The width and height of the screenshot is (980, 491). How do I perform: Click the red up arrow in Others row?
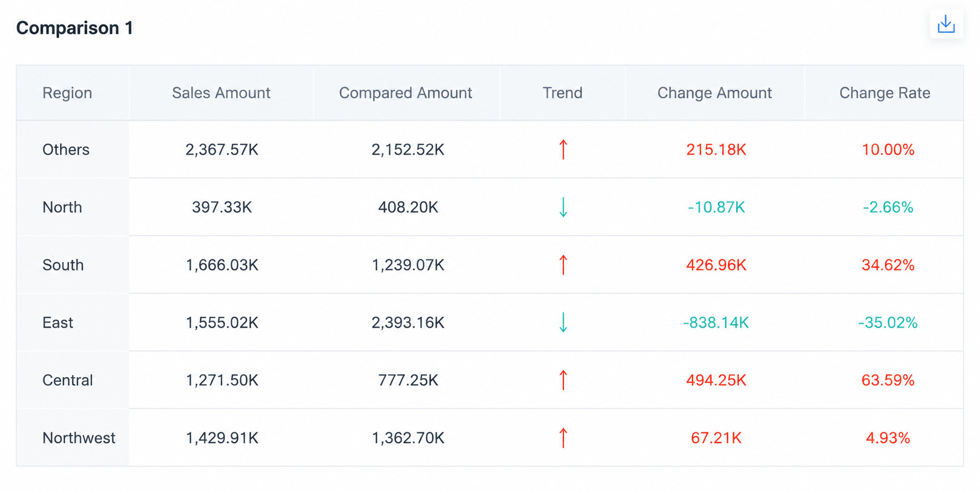(x=563, y=149)
